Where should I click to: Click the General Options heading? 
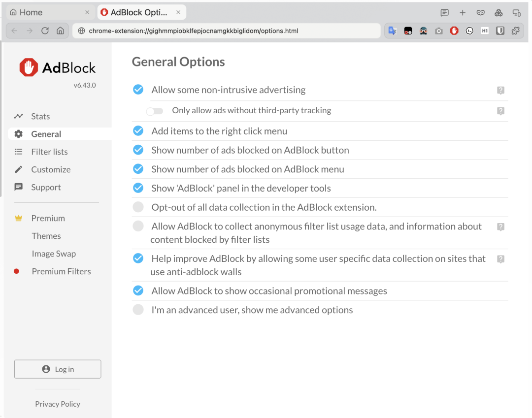[178, 62]
